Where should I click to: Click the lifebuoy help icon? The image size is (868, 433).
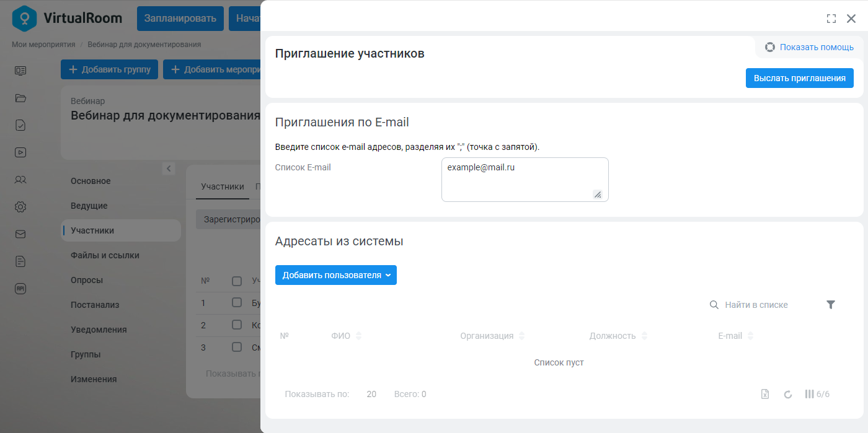click(x=770, y=47)
